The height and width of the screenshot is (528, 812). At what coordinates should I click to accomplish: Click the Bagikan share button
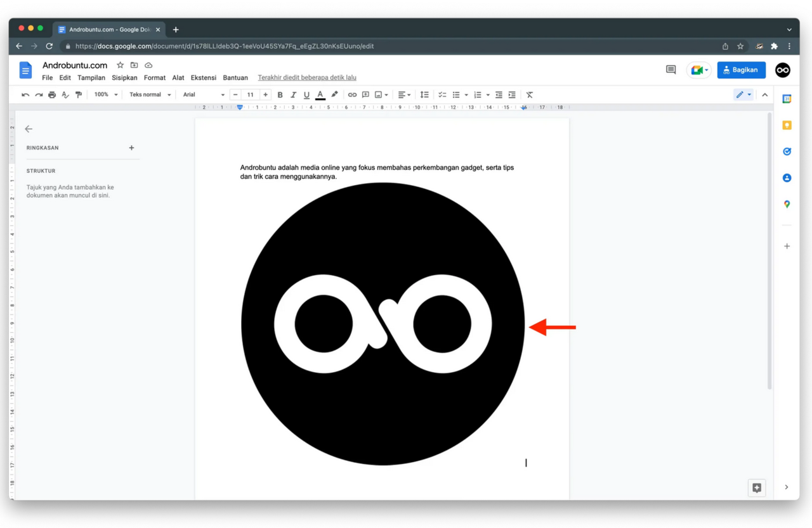(742, 70)
